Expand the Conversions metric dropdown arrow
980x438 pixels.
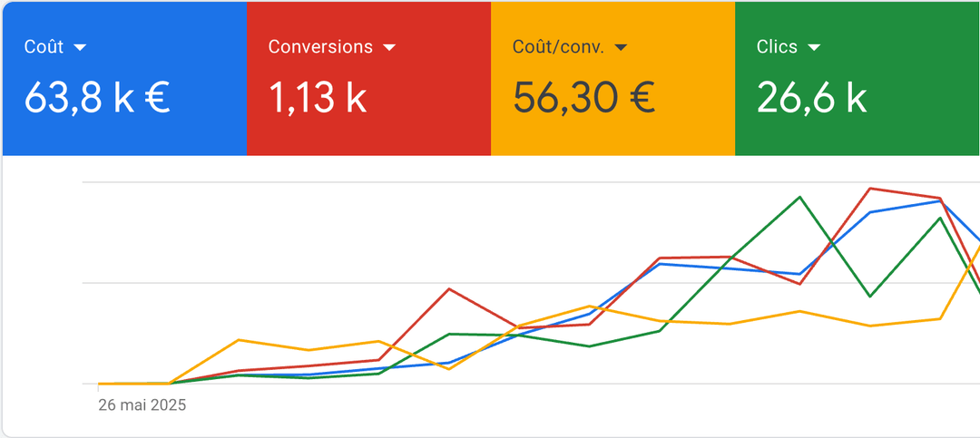[x=389, y=47]
